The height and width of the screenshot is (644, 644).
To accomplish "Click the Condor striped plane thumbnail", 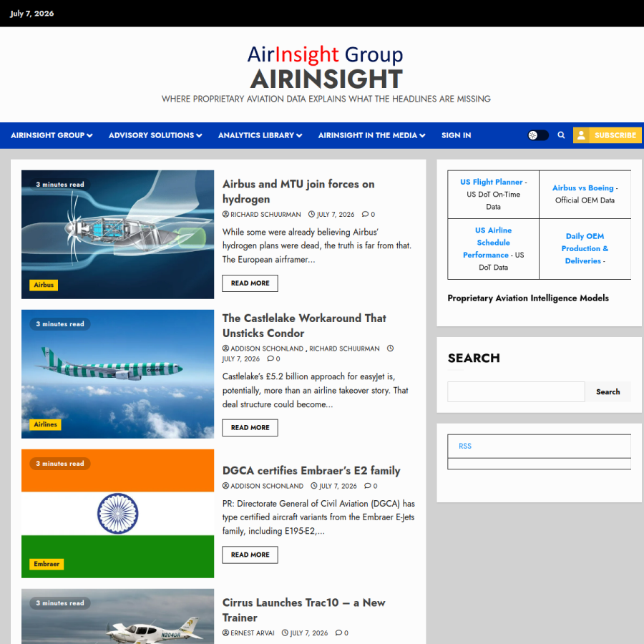I will pyautogui.click(x=117, y=374).
